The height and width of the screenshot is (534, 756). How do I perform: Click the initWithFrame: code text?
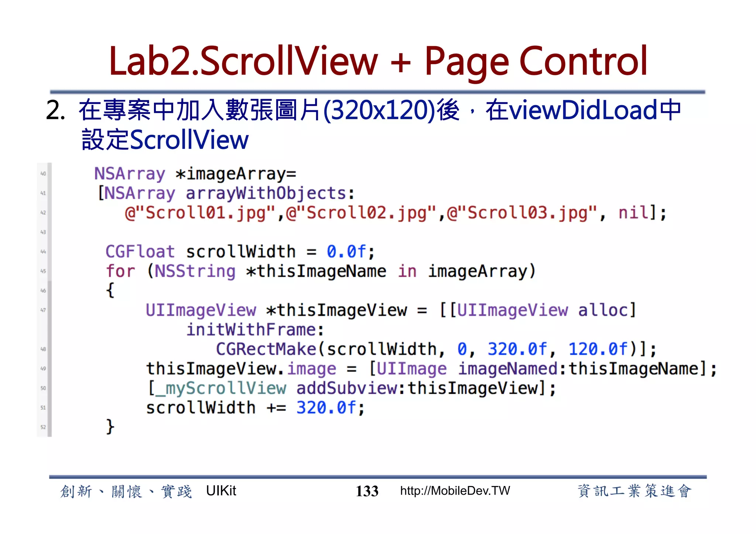pos(255,330)
